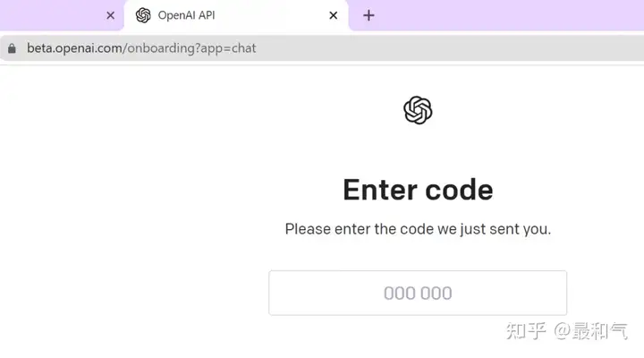Open a new tab with the plus button
The image size is (644, 358).
369,15
